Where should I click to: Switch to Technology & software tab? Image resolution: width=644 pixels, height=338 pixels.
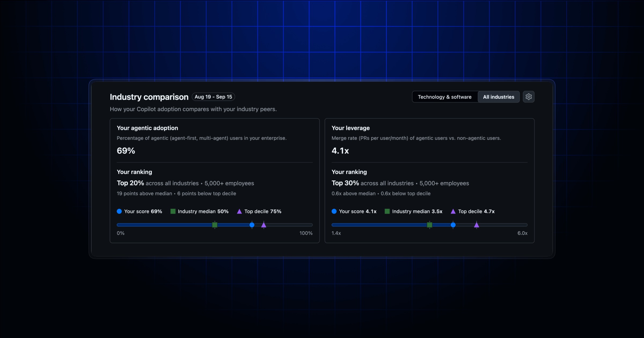pyautogui.click(x=445, y=97)
